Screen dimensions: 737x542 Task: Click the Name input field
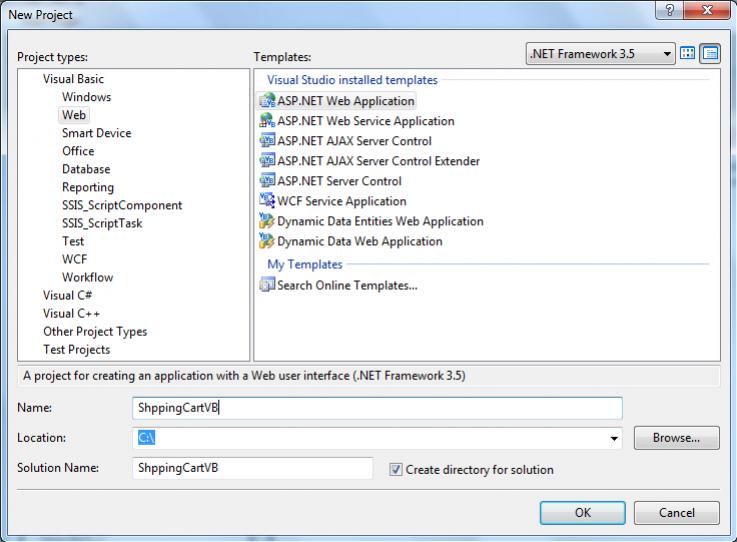tap(377, 408)
